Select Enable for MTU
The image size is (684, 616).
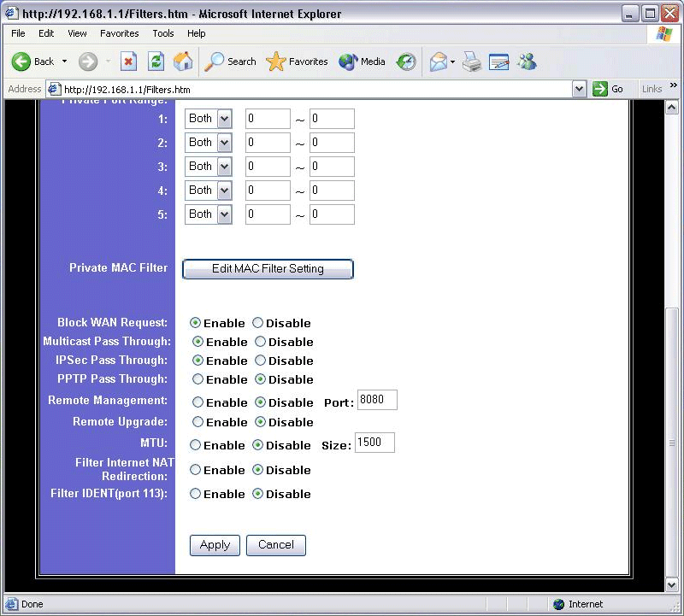pos(195,444)
